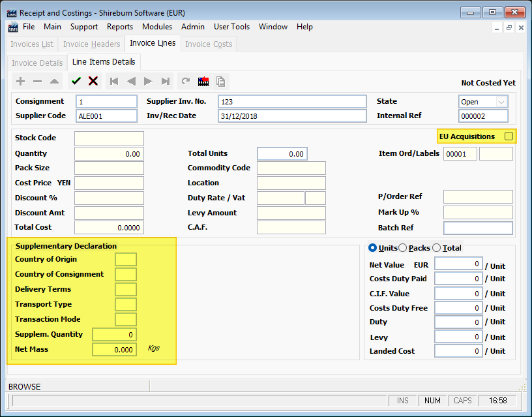Go to the first record arrow icon
532x417 pixels.
[114, 81]
